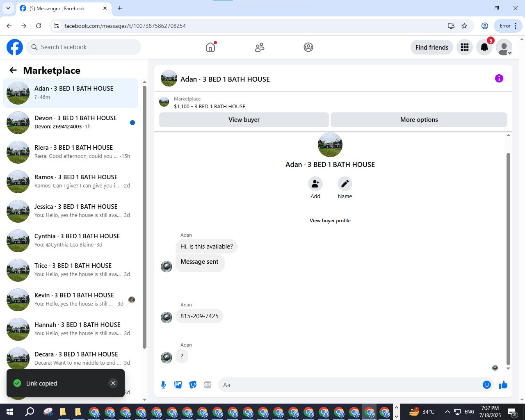This screenshot has height=420, width=525.
Task: Open View buyer profile link
Action: 330,221
